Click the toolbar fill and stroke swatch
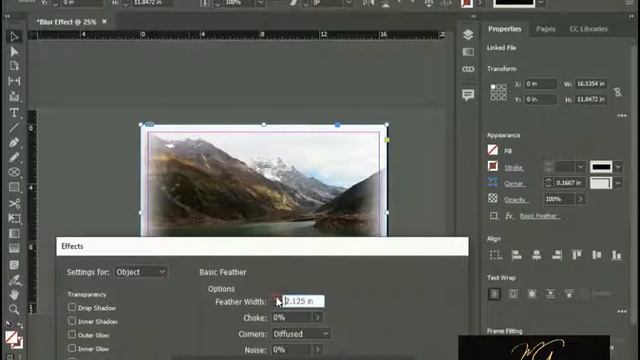Image resolution: width=640 pixels, height=360 pixels. click(x=13, y=339)
